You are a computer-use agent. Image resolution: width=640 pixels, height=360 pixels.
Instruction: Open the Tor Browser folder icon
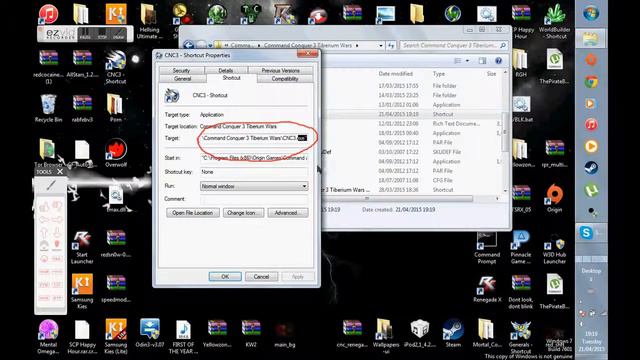(48, 153)
